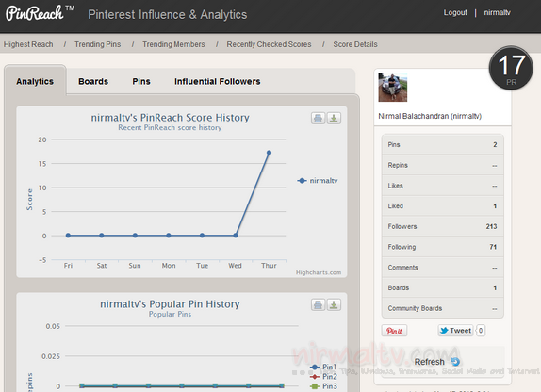541x392 pixels.
Task: Click the Pin it button
Action: coord(394,331)
